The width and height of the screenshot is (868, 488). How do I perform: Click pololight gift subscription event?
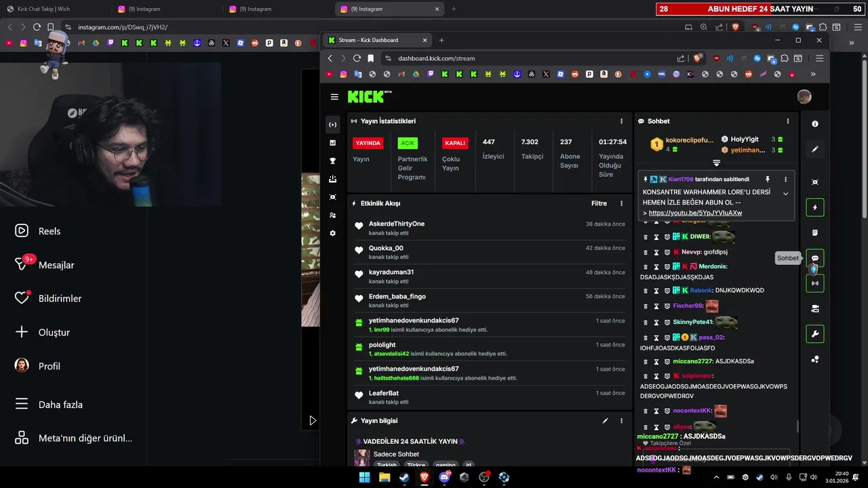[488, 349]
